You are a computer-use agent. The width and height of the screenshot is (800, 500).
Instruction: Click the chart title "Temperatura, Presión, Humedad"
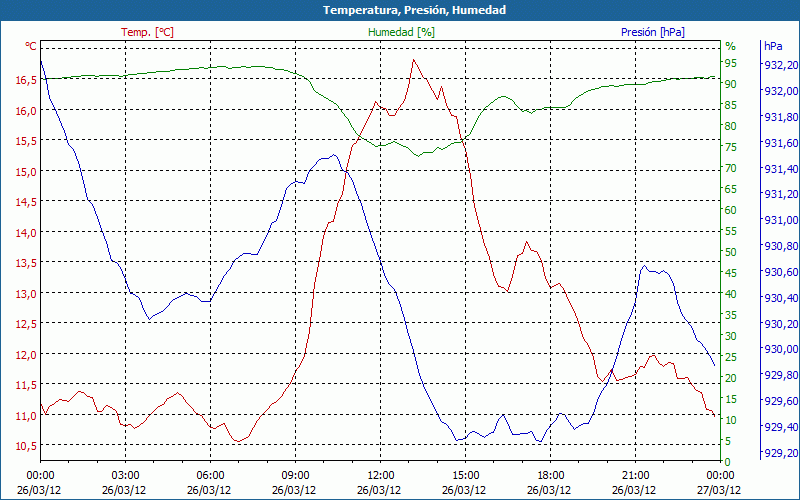tap(414, 10)
